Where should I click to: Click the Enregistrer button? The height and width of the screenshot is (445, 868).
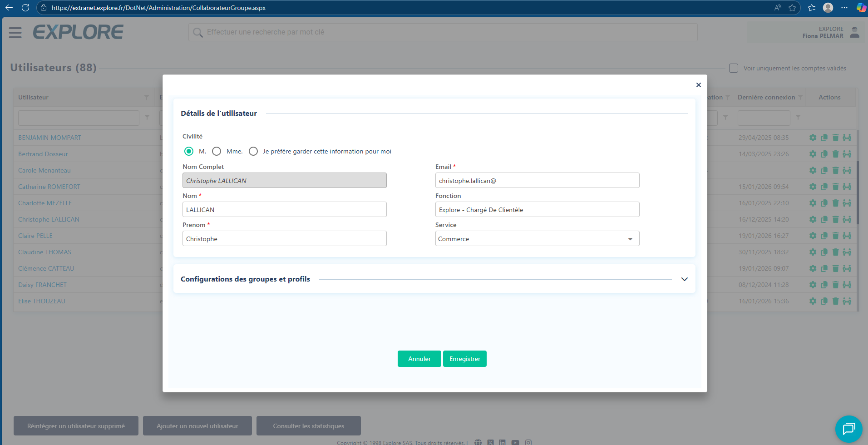[465, 359]
